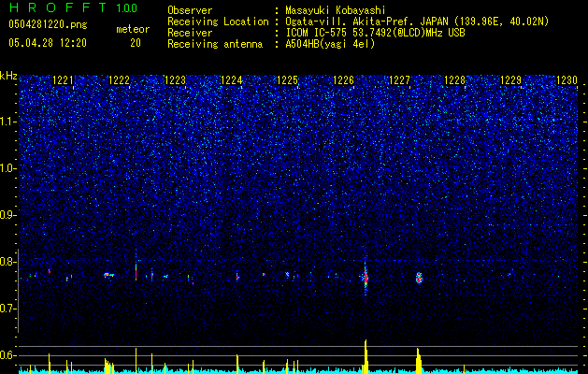The image size is (588, 374).
Task: Click the yellow intensity peak after 1227
Action: click(419, 361)
